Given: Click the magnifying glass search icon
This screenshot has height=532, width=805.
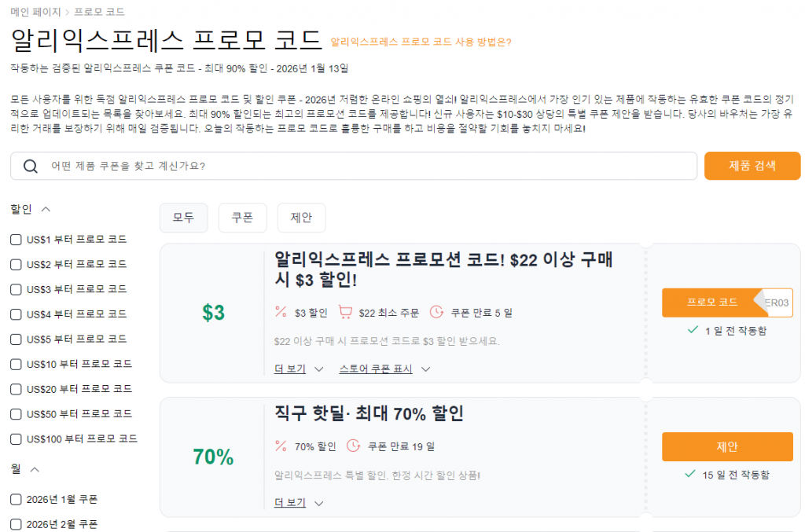Looking at the screenshot, I should point(31,166).
